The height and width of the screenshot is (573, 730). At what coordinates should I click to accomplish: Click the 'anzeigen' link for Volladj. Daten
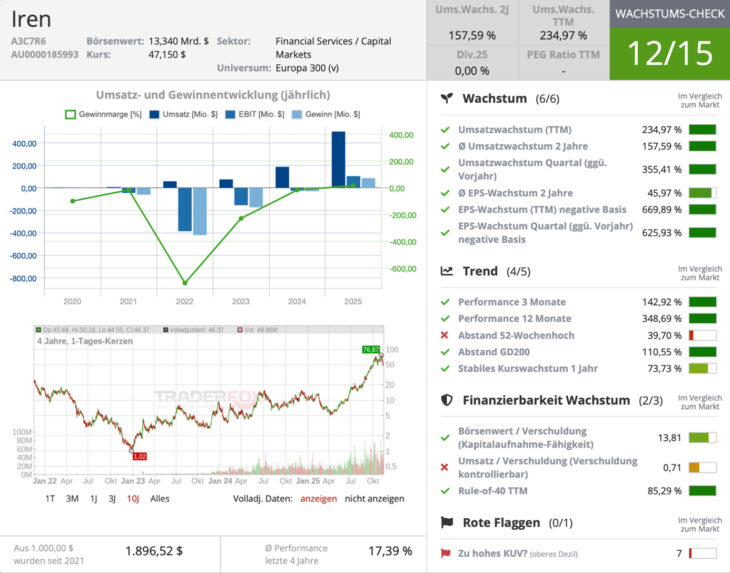pos(319,498)
